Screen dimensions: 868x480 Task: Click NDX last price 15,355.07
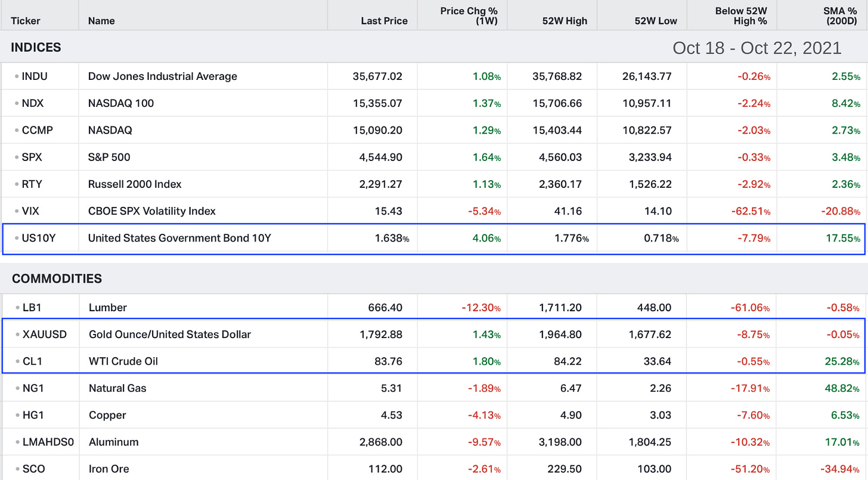click(377, 103)
